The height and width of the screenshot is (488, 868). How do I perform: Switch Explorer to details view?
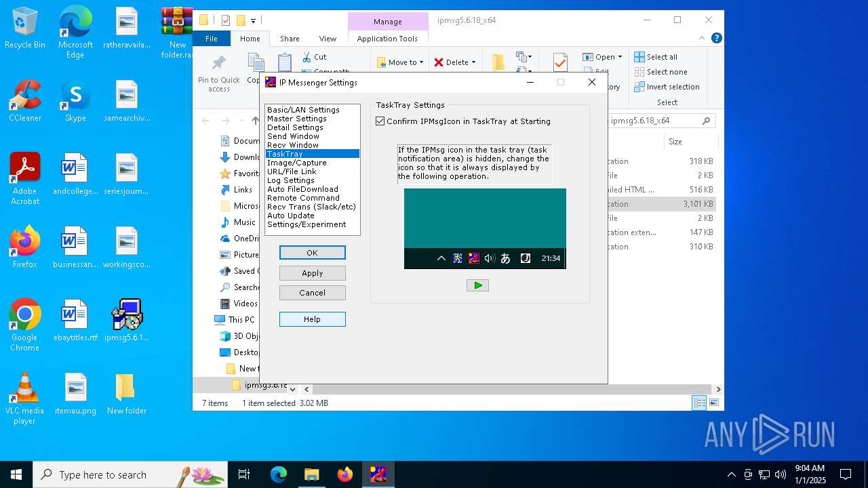click(699, 403)
